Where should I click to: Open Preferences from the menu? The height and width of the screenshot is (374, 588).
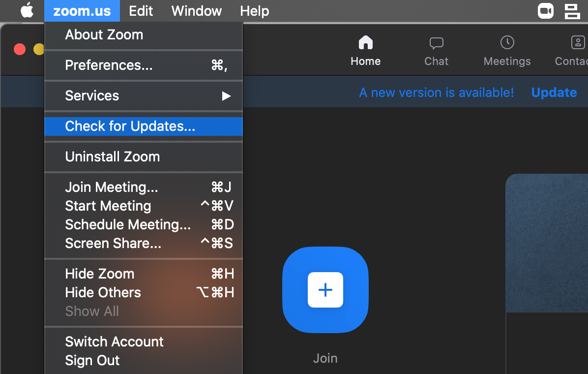(x=144, y=65)
